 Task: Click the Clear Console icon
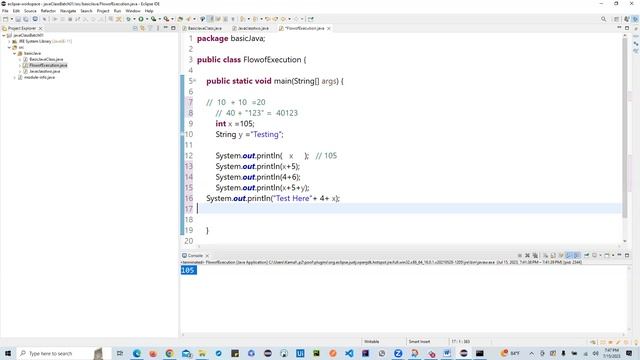pos(545,256)
